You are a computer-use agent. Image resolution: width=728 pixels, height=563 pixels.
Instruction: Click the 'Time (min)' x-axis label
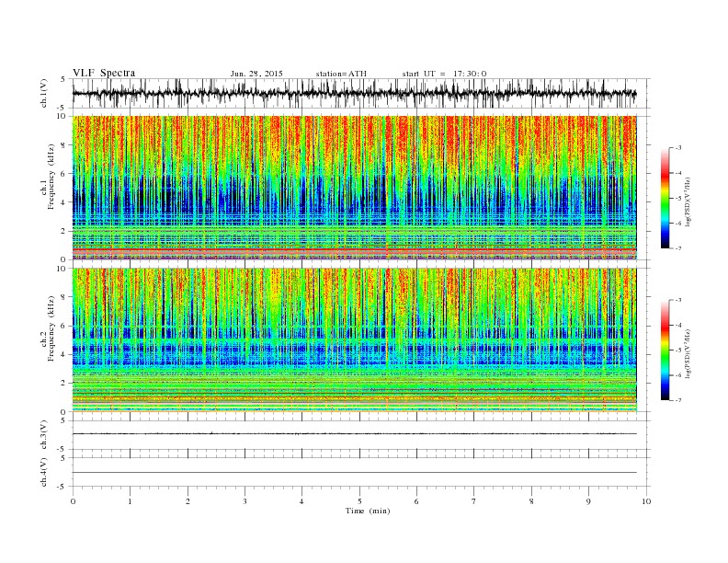(x=368, y=511)
